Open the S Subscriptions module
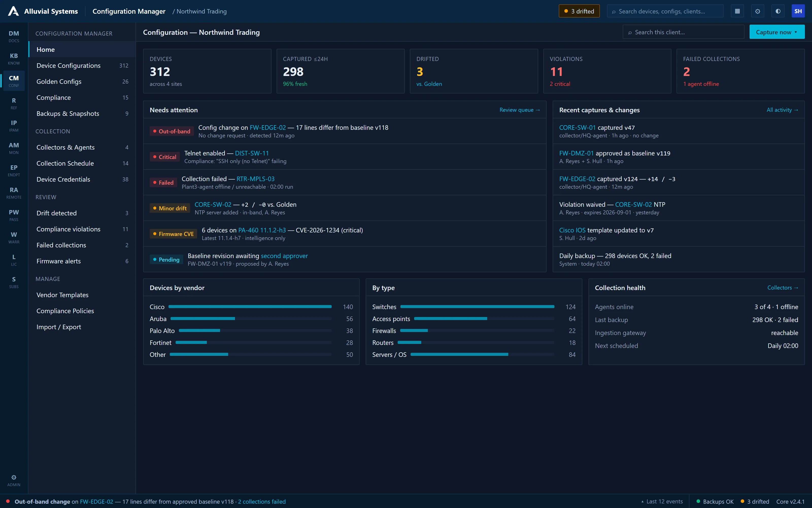 (x=14, y=282)
